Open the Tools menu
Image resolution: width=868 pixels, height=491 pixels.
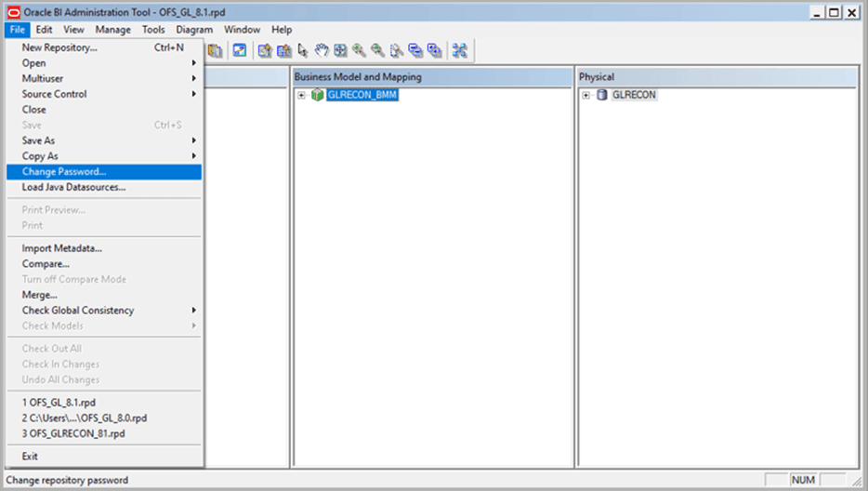153,30
